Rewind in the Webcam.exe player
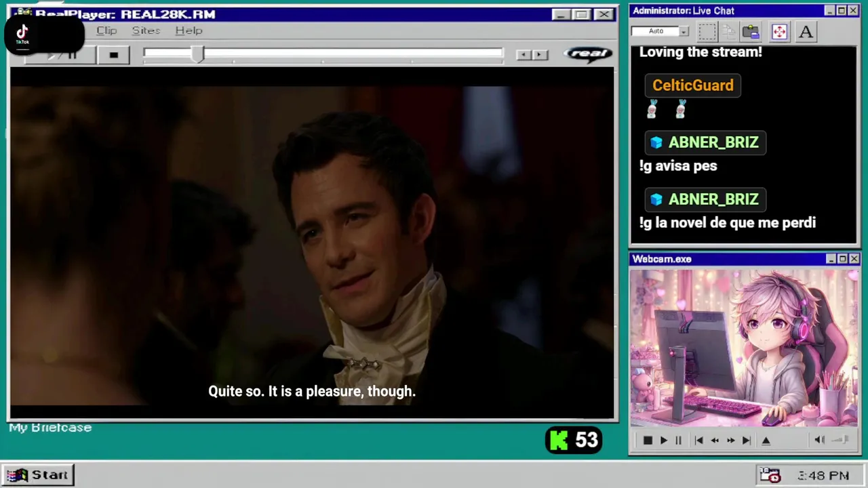 [x=715, y=441]
